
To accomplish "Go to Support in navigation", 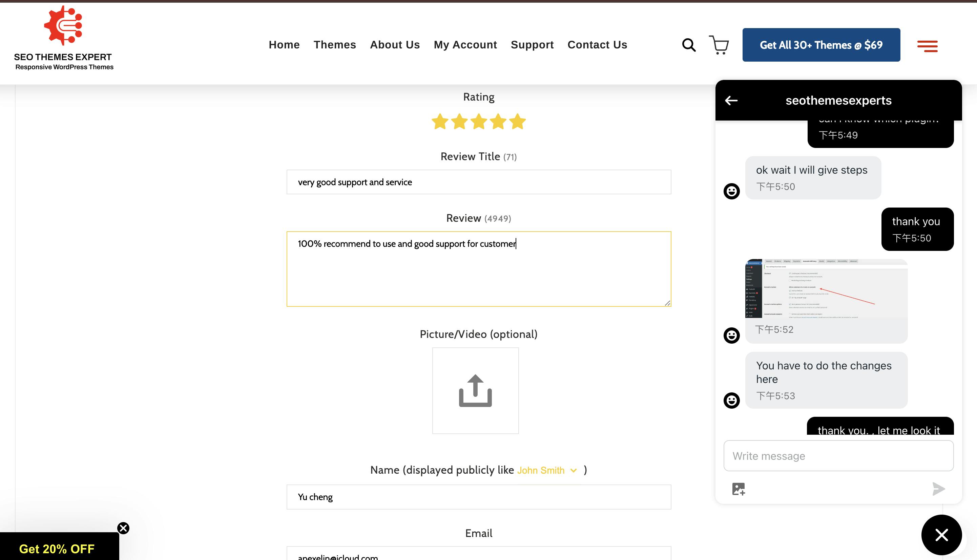I will pos(532,45).
